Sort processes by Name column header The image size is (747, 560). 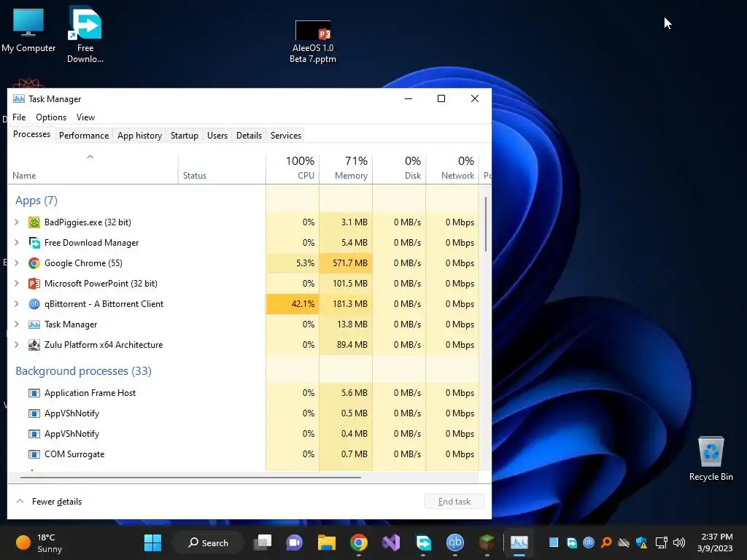pyautogui.click(x=93, y=168)
